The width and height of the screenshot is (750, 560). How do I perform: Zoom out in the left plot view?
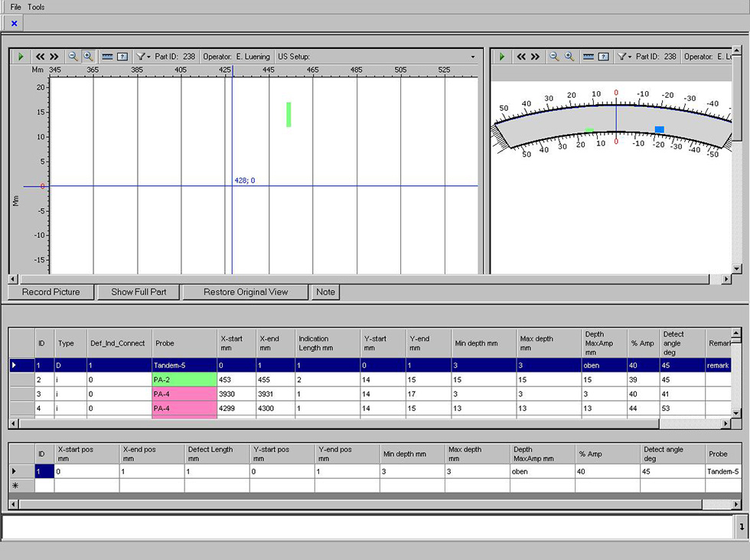(73, 57)
